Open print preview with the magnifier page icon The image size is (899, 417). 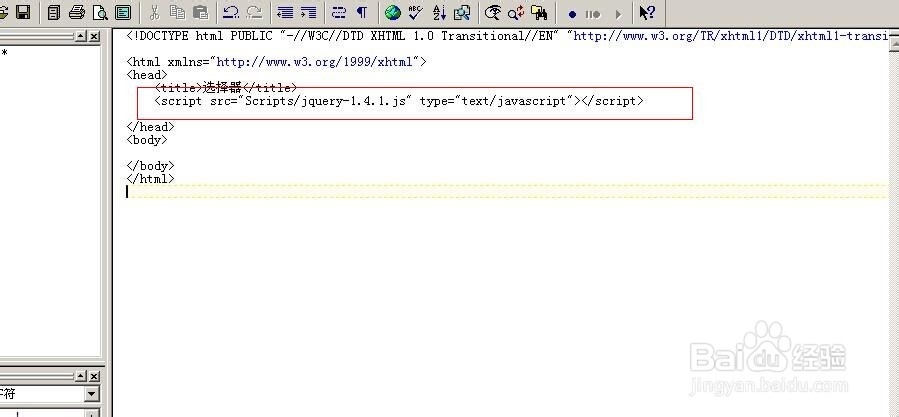(100, 12)
